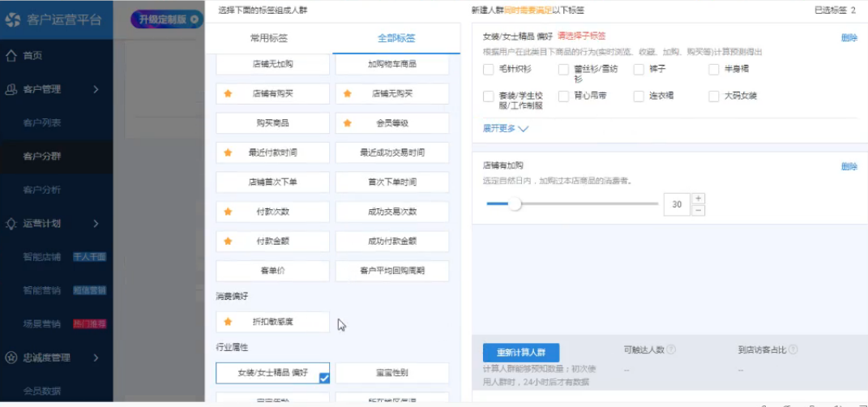Click the 运营计划 lightbulb icon
This screenshot has width=868, height=407.
point(11,223)
